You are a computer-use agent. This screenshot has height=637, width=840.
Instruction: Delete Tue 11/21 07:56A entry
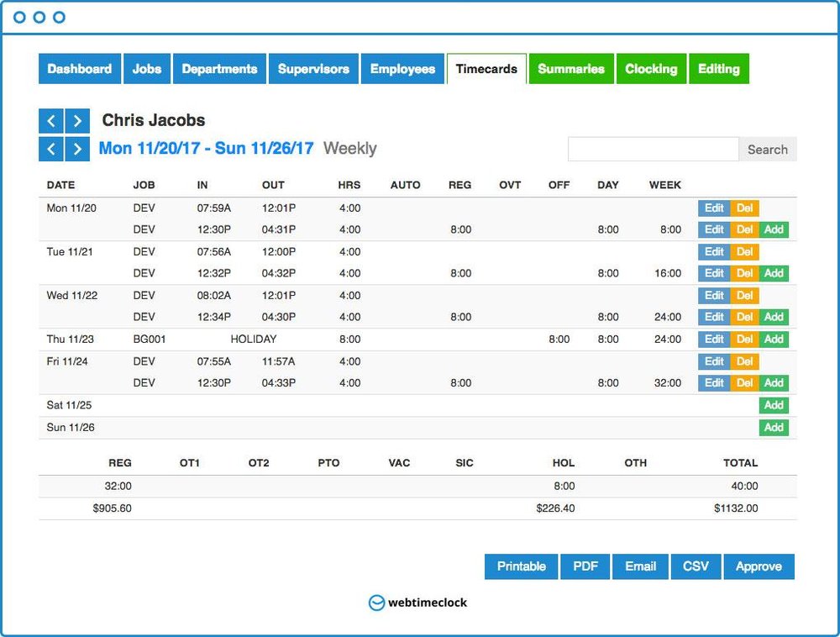pyautogui.click(x=744, y=251)
